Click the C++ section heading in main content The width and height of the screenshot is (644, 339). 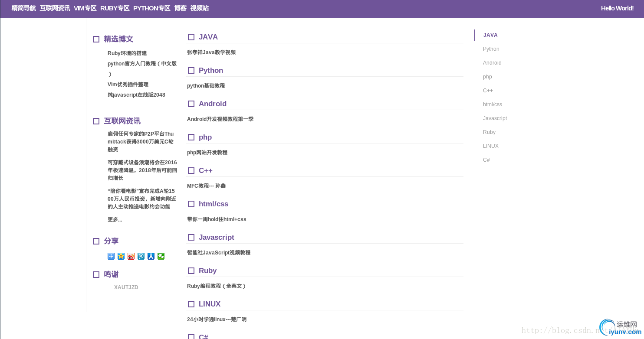click(206, 171)
